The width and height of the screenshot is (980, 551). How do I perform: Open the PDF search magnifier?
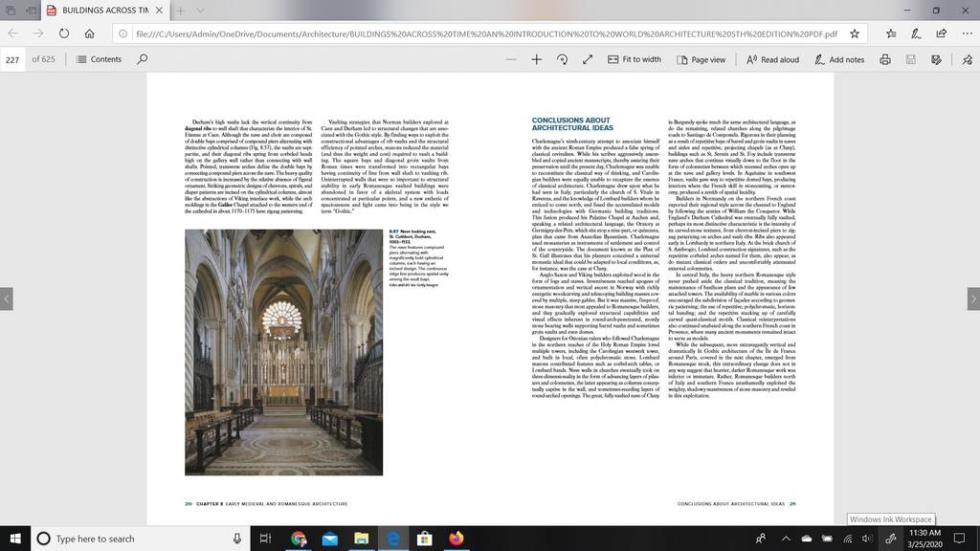143,59
